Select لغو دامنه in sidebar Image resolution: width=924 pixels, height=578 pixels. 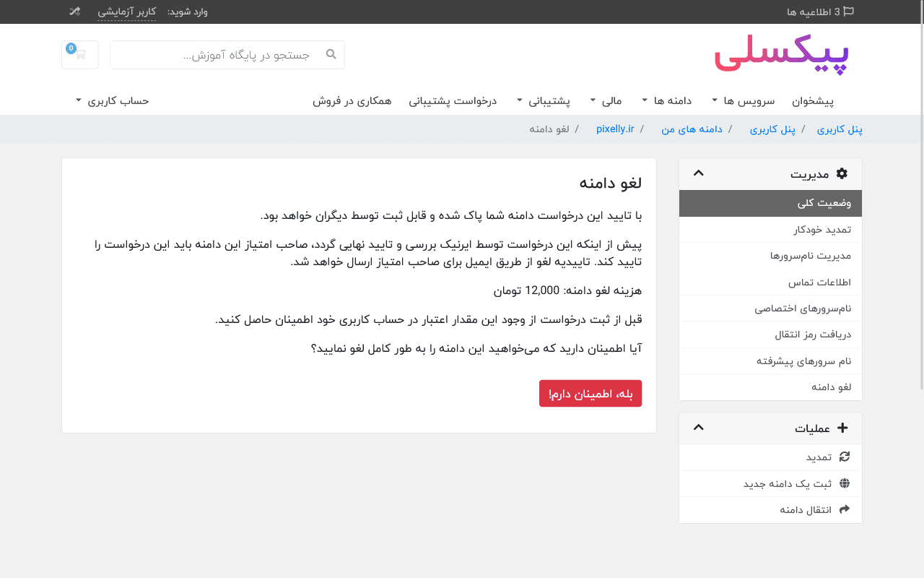pos(770,387)
